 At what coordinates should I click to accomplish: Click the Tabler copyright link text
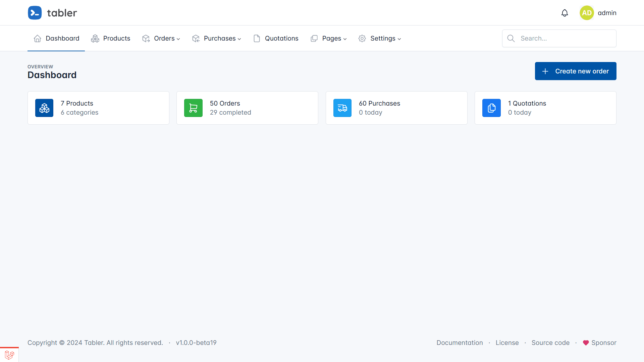point(94,343)
